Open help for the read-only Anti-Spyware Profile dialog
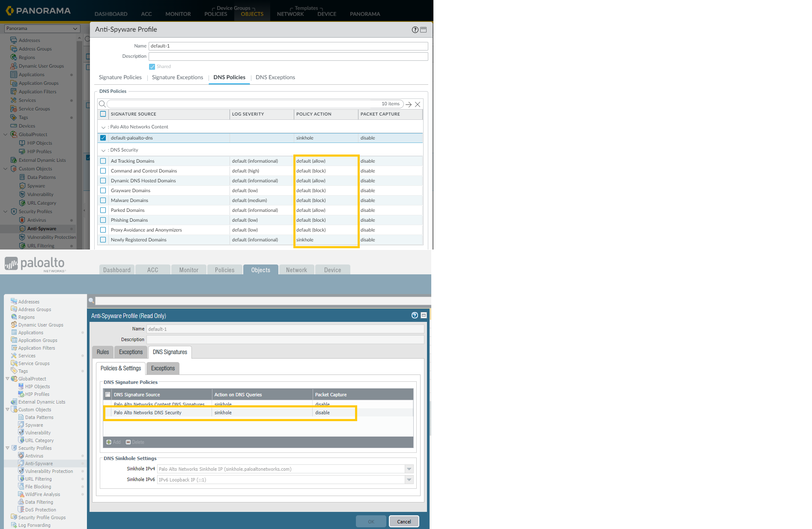Image resolution: width=812 pixels, height=529 pixels. click(415, 315)
